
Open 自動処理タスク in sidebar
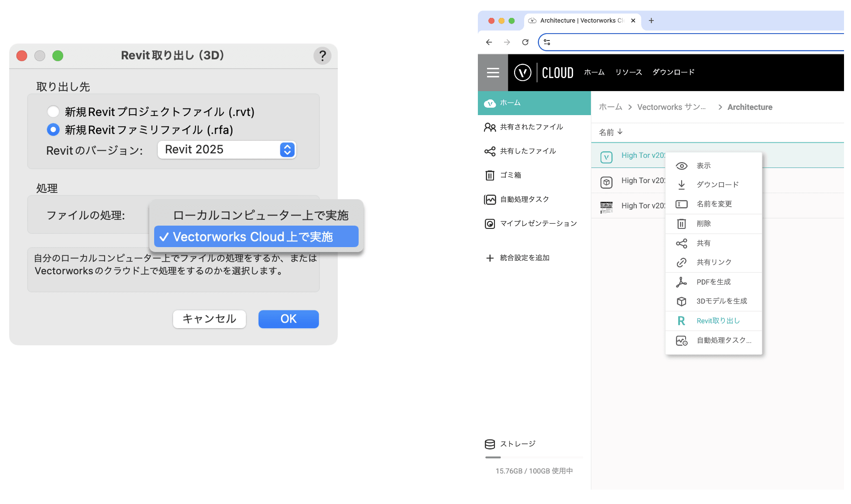534,199
